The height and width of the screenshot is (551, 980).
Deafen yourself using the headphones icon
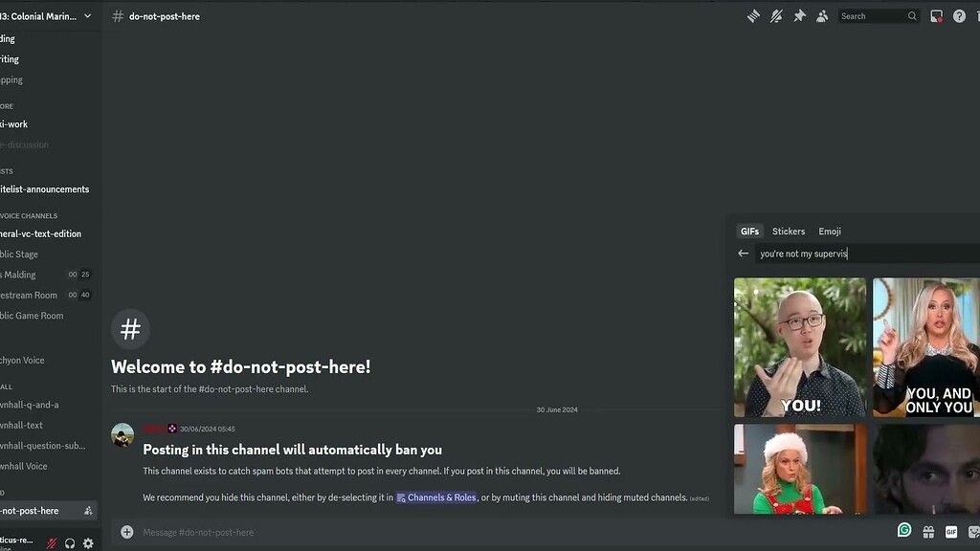(69, 542)
